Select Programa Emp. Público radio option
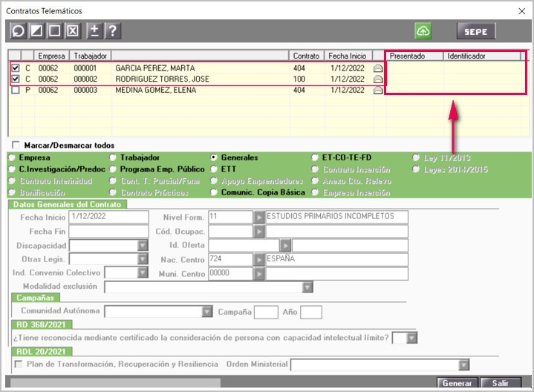Screen dimensions: 534x392 113,169
